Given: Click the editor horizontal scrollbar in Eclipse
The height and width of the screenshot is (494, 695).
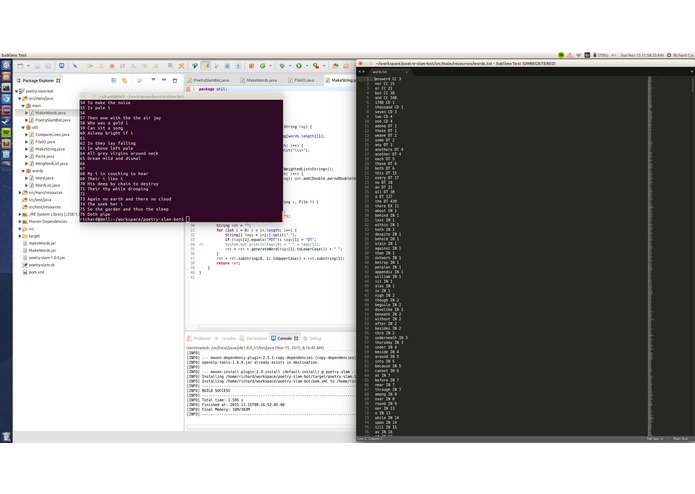Looking at the screenshot, I should pos(275,327).
